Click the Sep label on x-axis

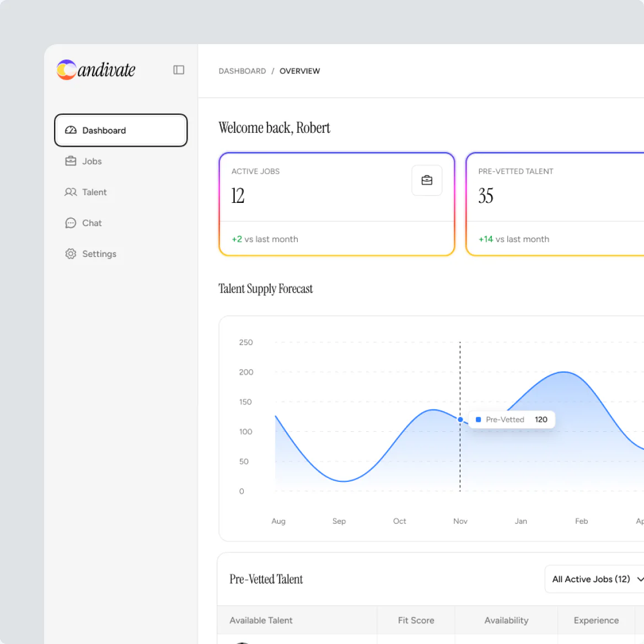coord(339,521)
